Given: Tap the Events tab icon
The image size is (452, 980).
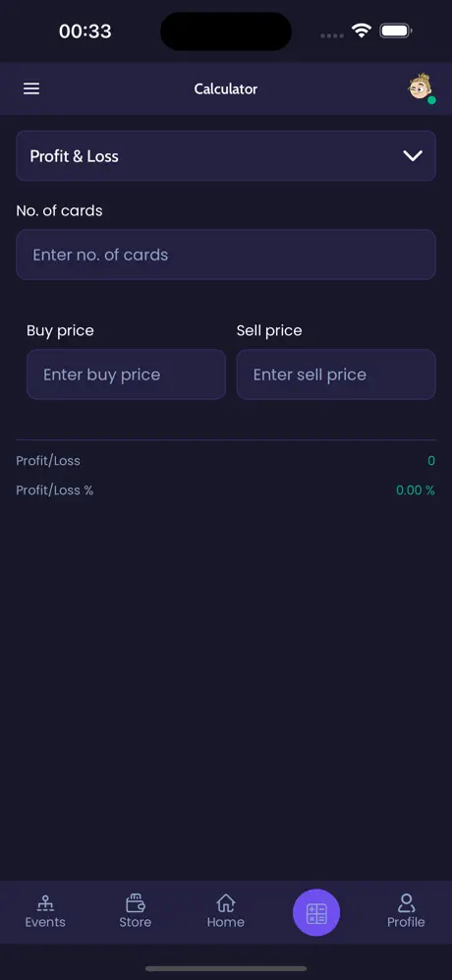Looking at the screenshot, I should click(x=45, y=902).
